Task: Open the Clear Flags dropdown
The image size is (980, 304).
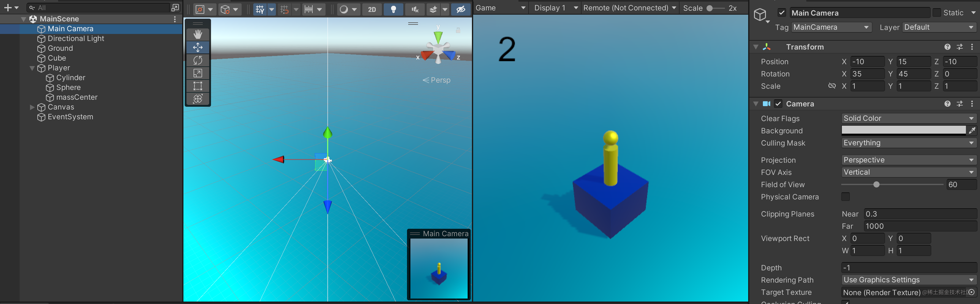Action: (x=909, y=118)
